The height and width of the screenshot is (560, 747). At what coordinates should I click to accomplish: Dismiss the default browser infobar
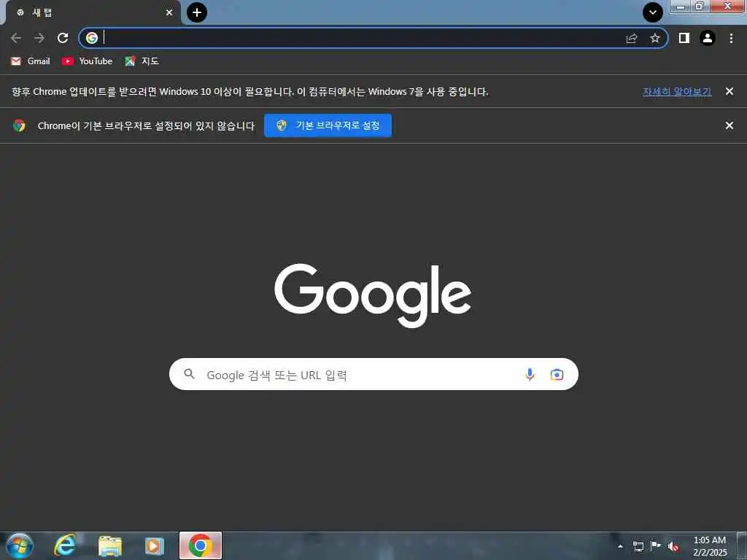click(x=729, y=125)
